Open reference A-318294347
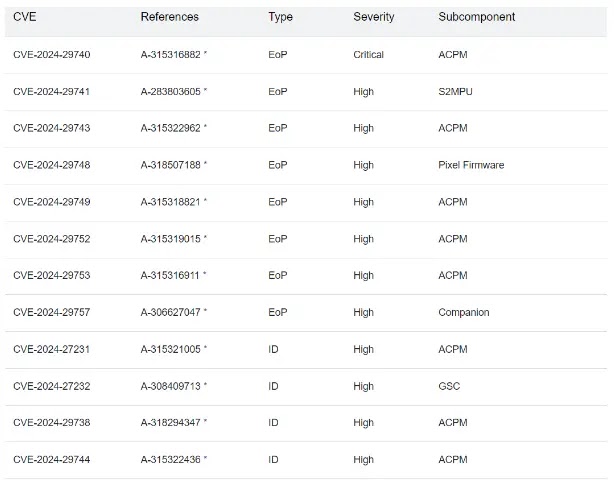The image size is (614, 484). (171, 423)
